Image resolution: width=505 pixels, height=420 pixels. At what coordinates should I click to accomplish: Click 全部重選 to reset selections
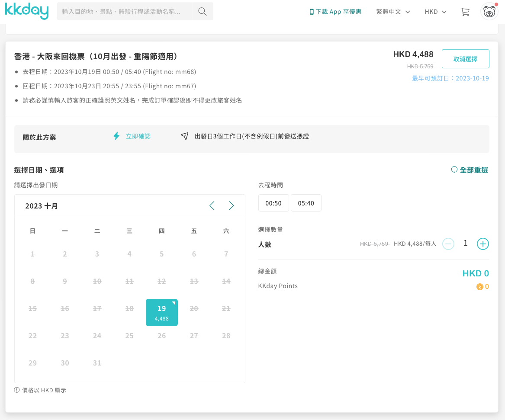coord(470,170)
